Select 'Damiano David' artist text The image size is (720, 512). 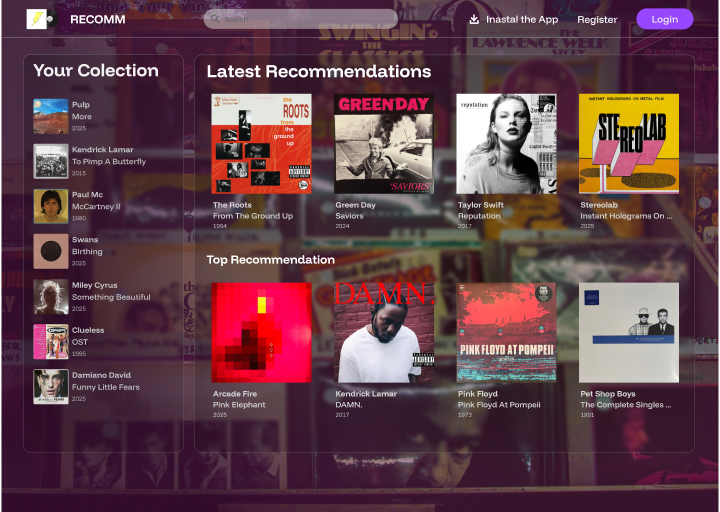tap(101, 375)
